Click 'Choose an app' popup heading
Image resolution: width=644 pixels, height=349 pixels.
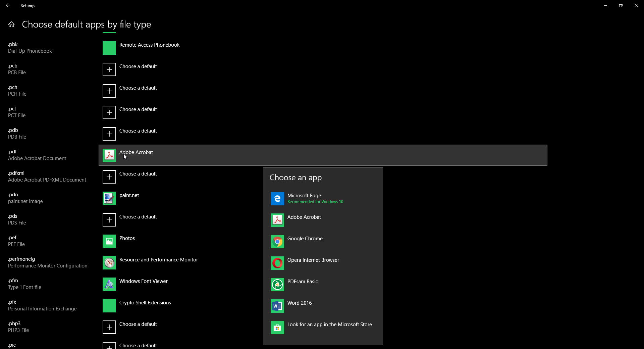tap(296, 178)
